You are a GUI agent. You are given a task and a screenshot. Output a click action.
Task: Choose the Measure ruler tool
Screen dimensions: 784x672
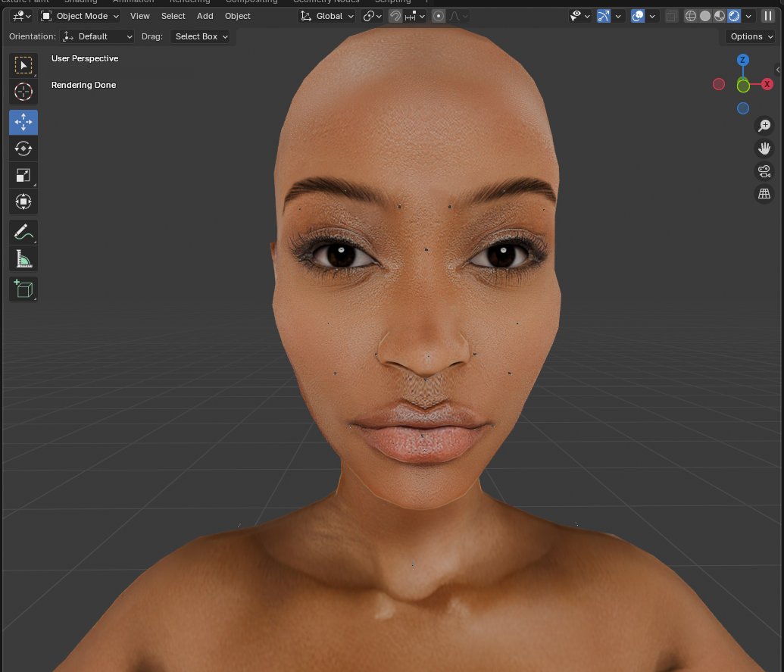coord(23,258)
